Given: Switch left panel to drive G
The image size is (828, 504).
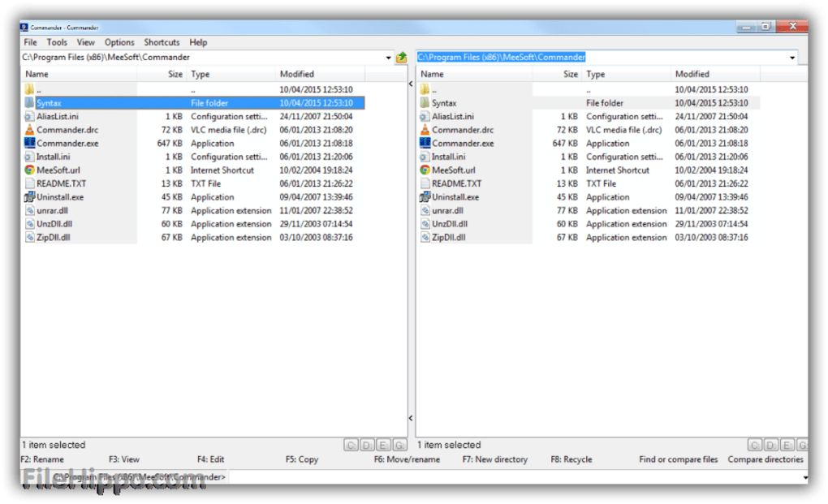Looking at the screenshot, I should click(x=399, y=446).
